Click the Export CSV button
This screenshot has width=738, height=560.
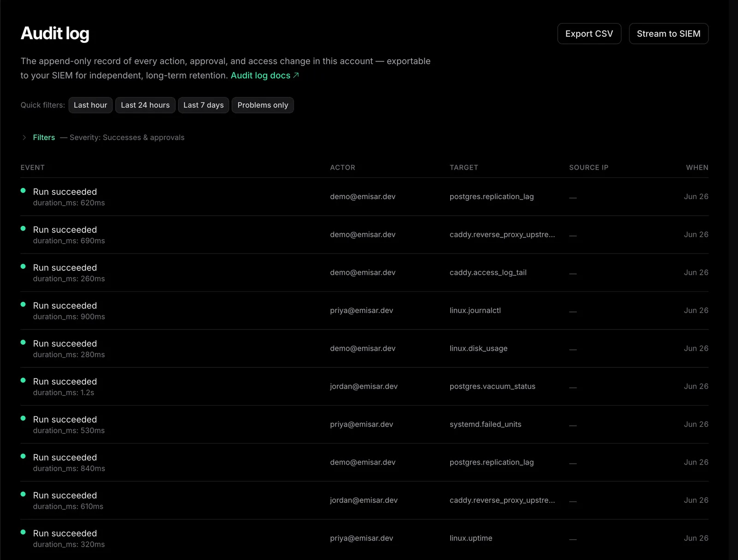click(x=589, y=34)
